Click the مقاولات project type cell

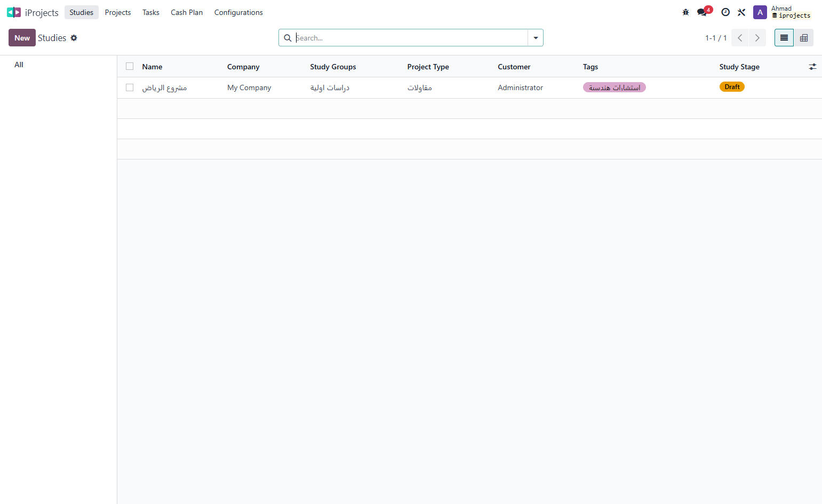pos(419,87)
